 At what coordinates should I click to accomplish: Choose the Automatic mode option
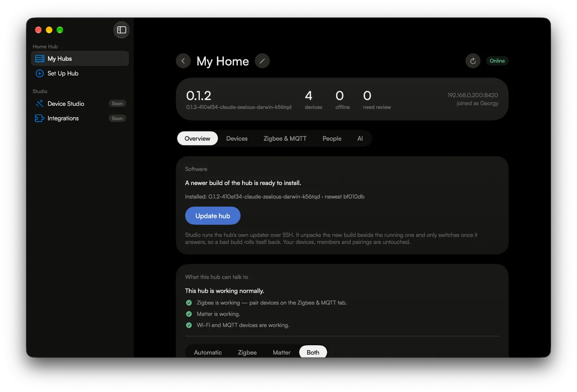[208, 352]
